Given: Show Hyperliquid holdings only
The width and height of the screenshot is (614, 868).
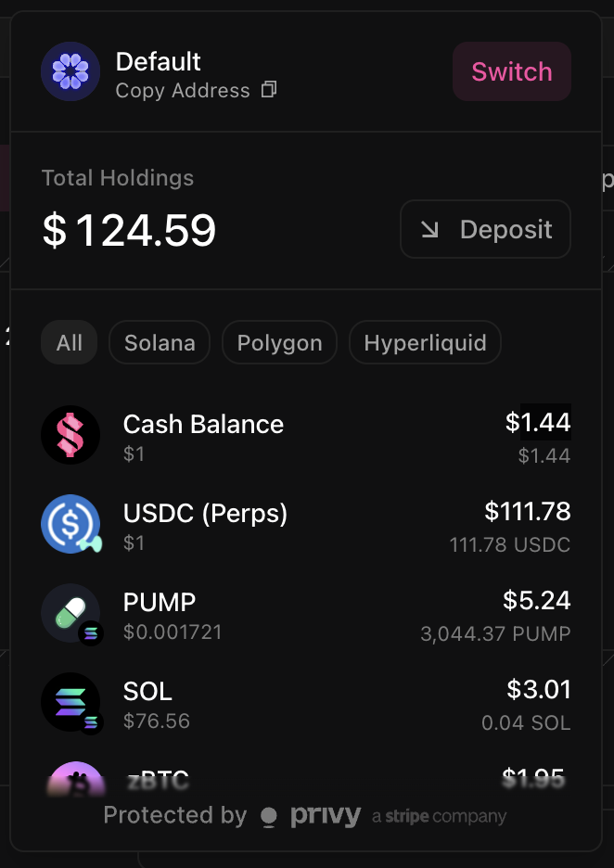Looking at the screenshot, I should [x=425, y=343].
